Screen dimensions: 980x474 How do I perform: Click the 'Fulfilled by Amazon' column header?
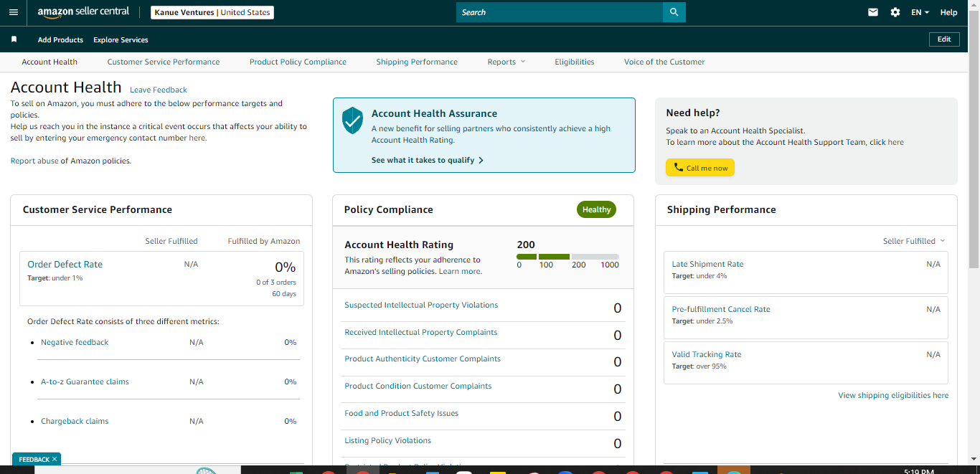[x=264, y=241]
